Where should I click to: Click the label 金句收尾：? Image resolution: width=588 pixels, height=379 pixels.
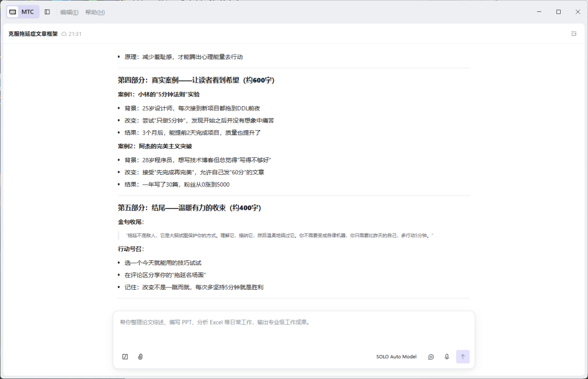pyautogui.click(x=131, y=222)
